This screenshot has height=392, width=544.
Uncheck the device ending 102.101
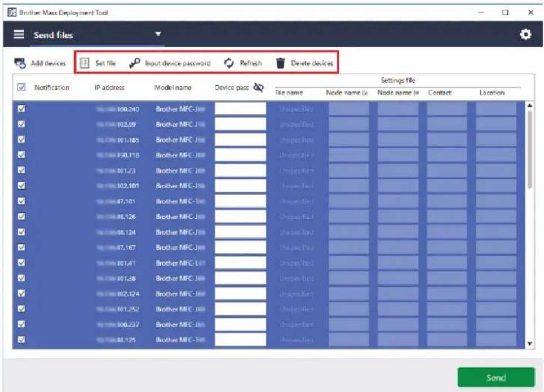(21, 186)
